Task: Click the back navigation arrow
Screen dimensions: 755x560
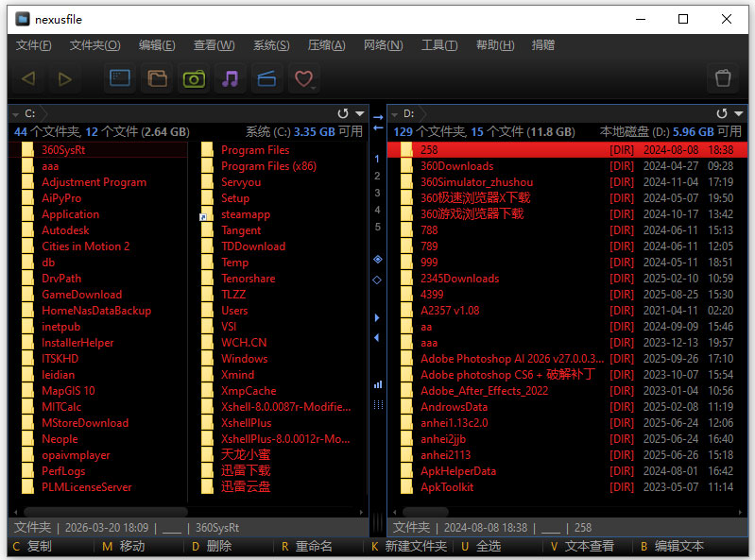Action: [28, 78]
